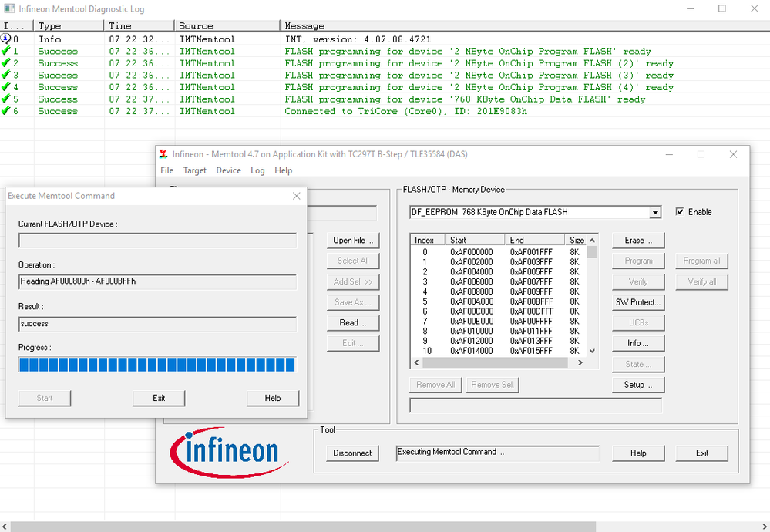
Task: Click the Current FLASH/OTP Device field
Action: 158,241
